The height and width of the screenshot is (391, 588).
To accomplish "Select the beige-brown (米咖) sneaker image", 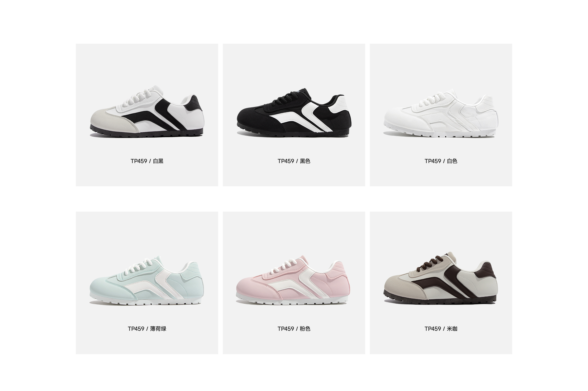I will pyautogui.click(x=441, y=278).
